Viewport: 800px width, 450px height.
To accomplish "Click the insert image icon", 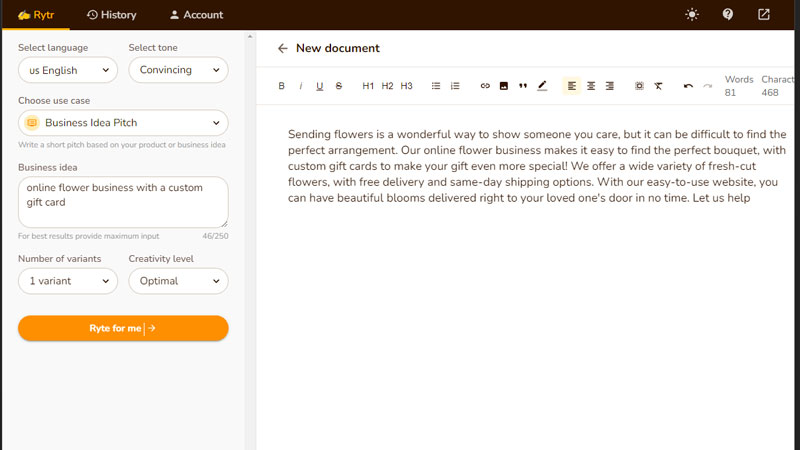I will coord(504,86).
